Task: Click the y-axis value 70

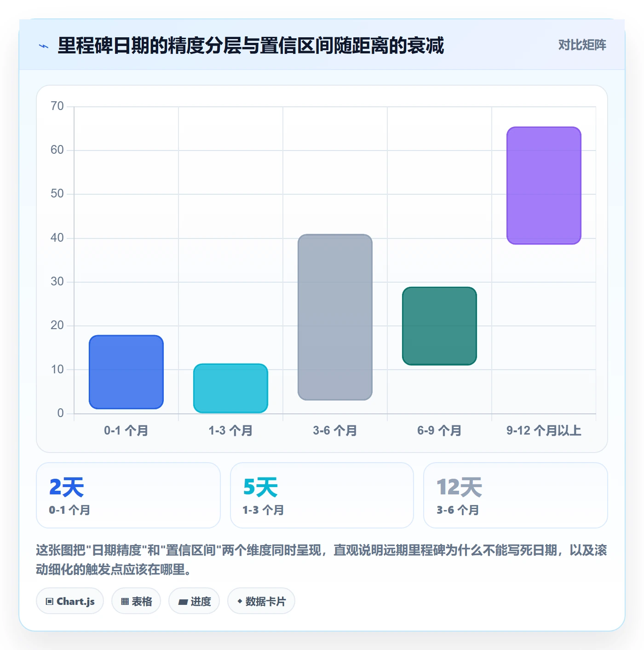Action: [x=57, y=106]
